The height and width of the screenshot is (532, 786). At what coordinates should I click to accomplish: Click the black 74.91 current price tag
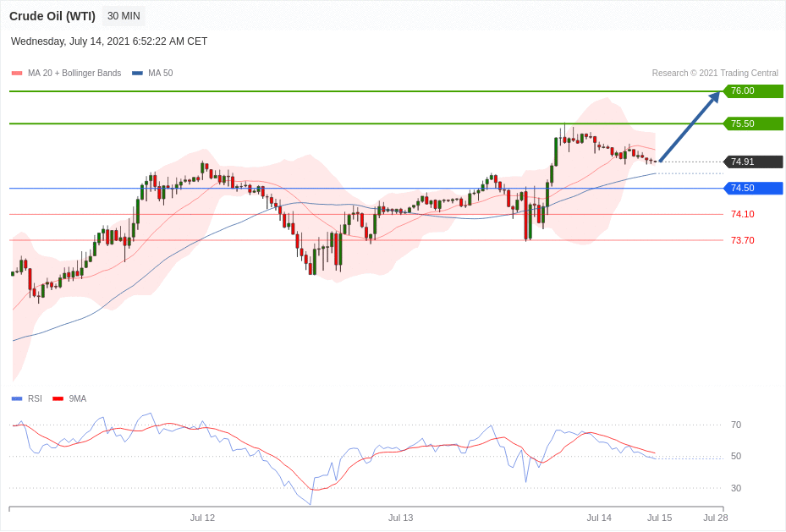click(752, 162)
